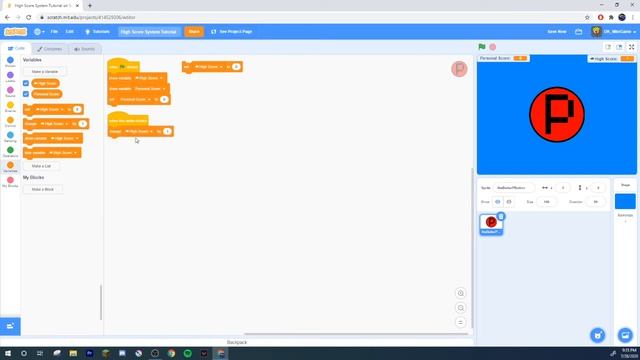Reset workspace zoom to default
Image resolution: width=640 pixels, height=360 pixels.
(x=460, y=322)
